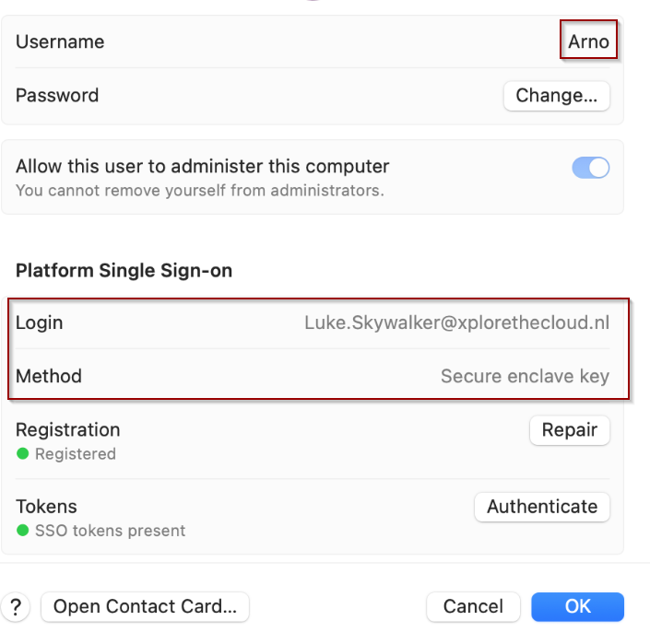
Task: Select the Luke.Skywalker login email address
Action: (456, 323)
